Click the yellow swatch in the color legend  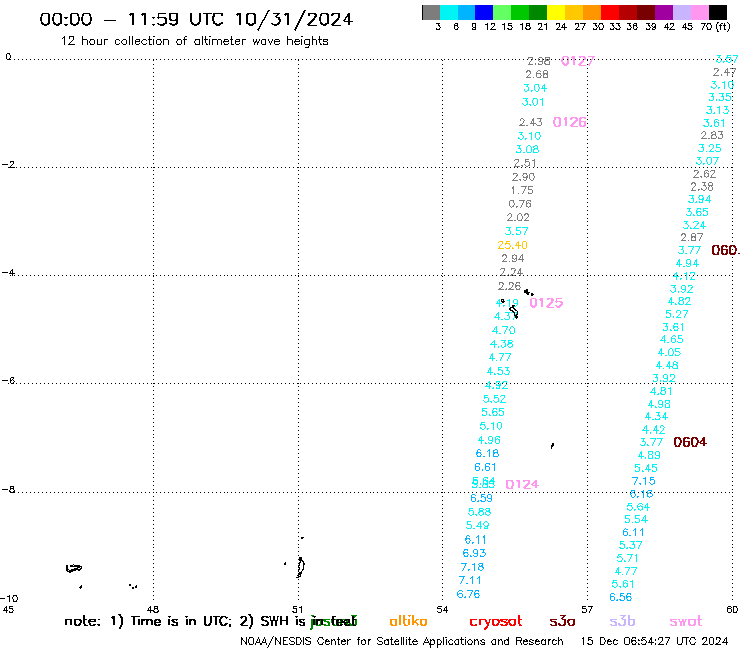click(556, 12)
